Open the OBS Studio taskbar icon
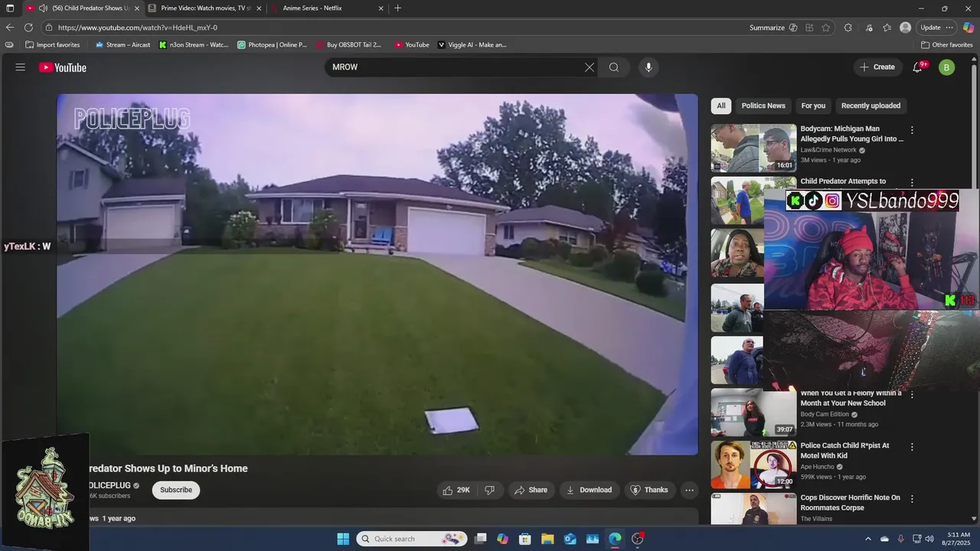Image resolution: width=980 pixels, height=551 pixels. click(637, 539)
